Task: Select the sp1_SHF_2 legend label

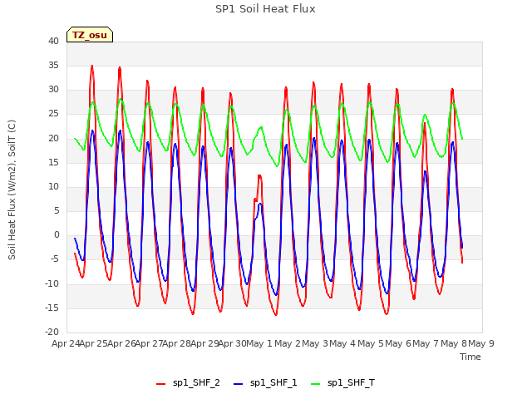Action: (x=196, y=383)
